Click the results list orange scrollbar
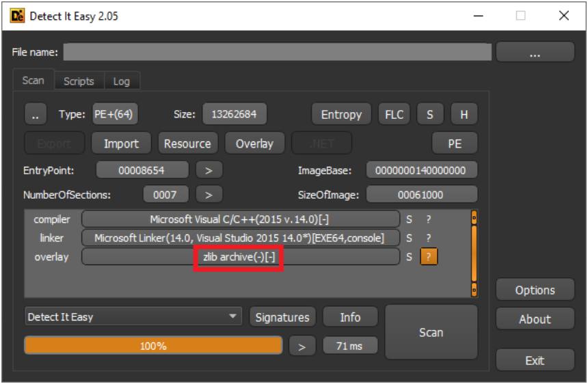 coord(474,253)
